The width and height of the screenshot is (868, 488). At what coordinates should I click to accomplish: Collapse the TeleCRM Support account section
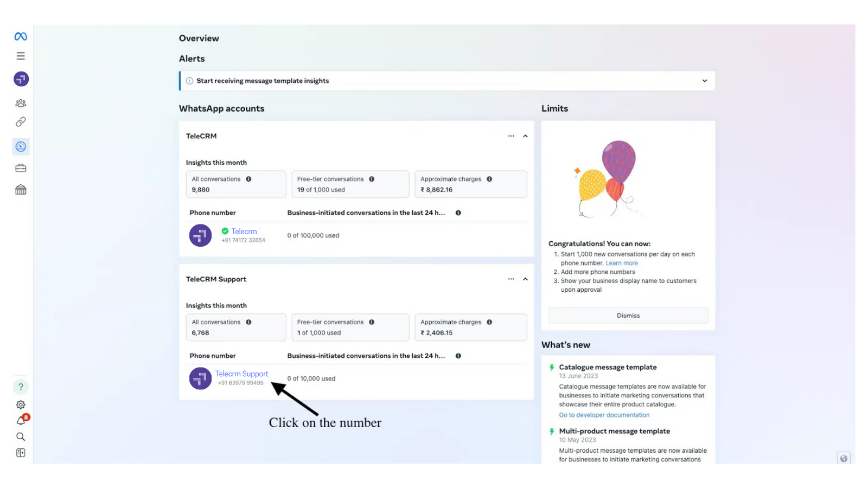(x=525, y=279)
